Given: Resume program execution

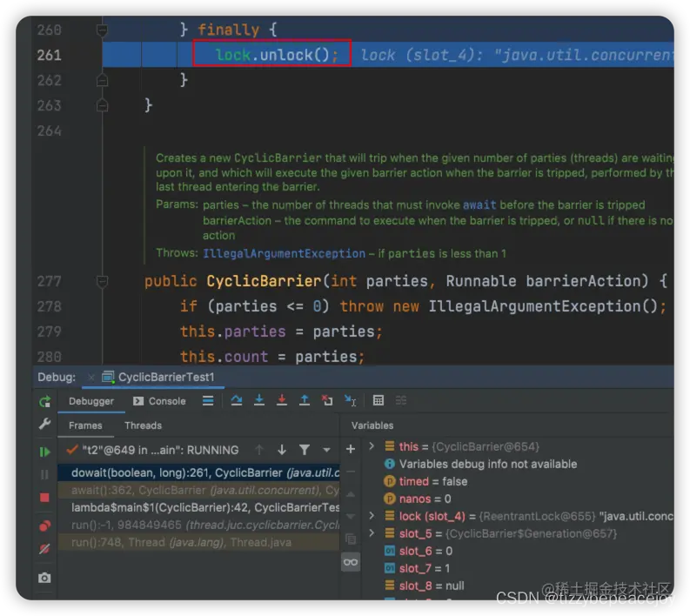Looking at the screenshot, I should click(x=45, y=452).
